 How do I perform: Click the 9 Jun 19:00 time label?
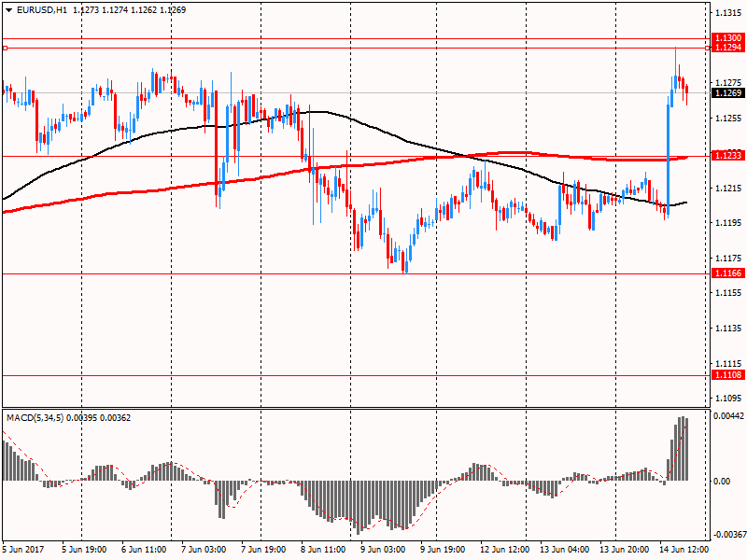point(443,550)
